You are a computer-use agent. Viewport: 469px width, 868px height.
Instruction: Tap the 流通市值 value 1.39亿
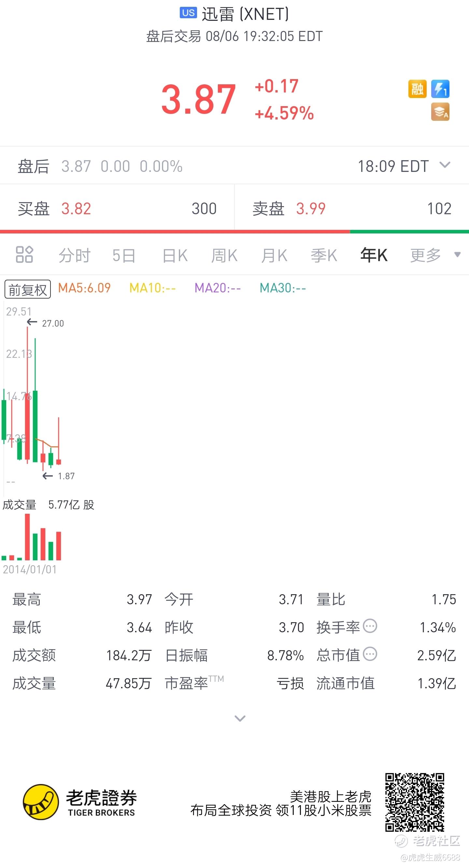[437, 683]
